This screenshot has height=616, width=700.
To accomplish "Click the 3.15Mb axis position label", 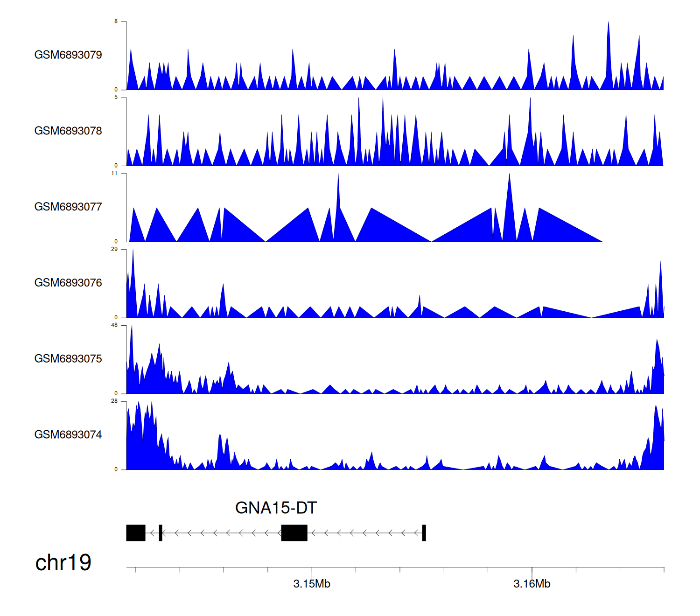I will (x=312, y=584).
